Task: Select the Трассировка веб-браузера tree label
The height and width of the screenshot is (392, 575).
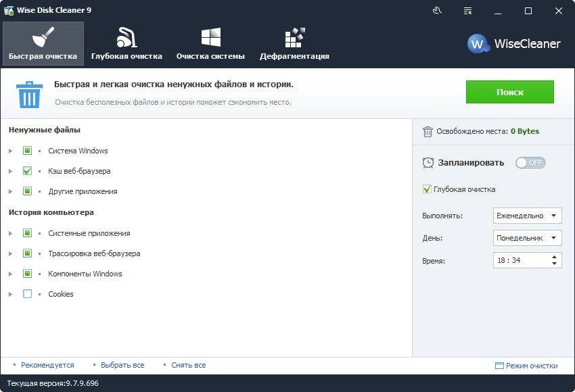Action: [94, 253]
